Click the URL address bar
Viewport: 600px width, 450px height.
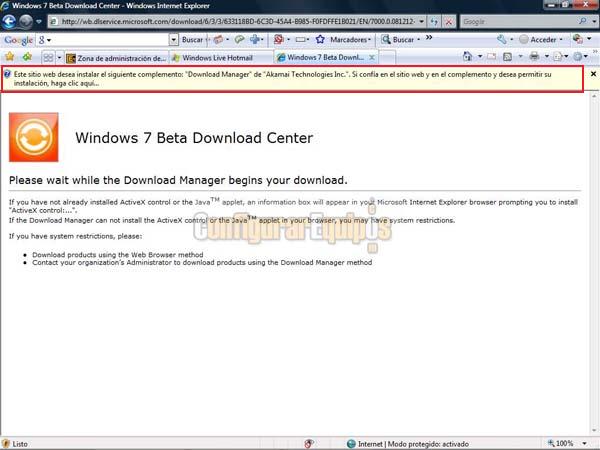pos(233,21)
